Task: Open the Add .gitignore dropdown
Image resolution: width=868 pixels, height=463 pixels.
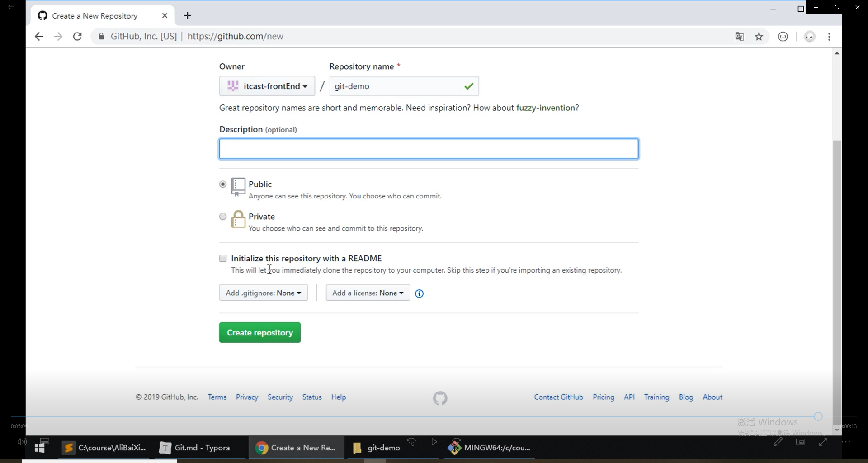Action: (264, 293)
